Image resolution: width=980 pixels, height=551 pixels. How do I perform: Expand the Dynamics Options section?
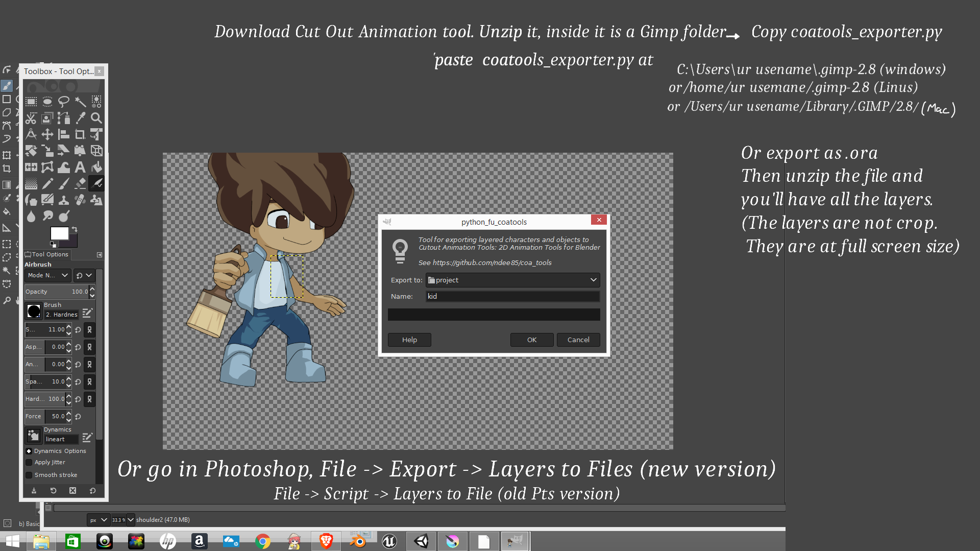(29, 451)
